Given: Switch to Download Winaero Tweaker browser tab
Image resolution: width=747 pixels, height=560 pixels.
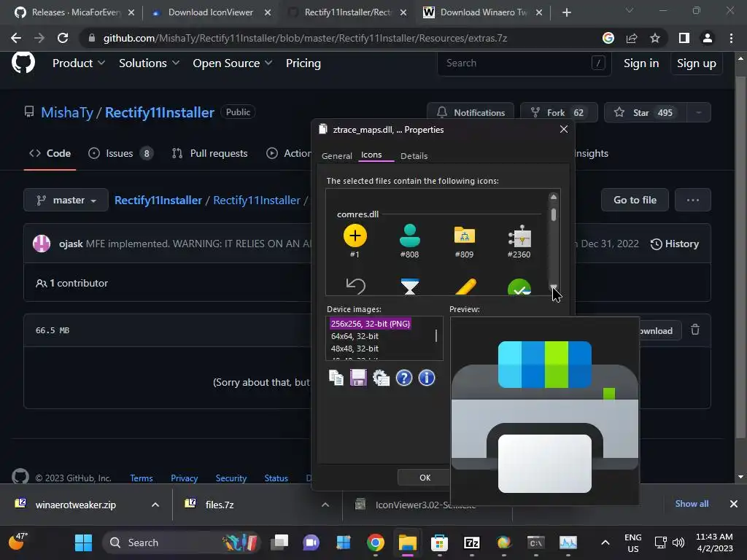Looking at the screenshot, I should (x=484, y=12).
